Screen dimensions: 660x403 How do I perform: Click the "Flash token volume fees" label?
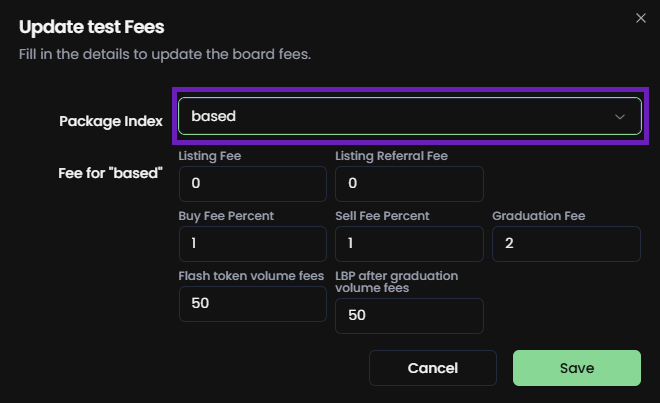pos(251,275)
